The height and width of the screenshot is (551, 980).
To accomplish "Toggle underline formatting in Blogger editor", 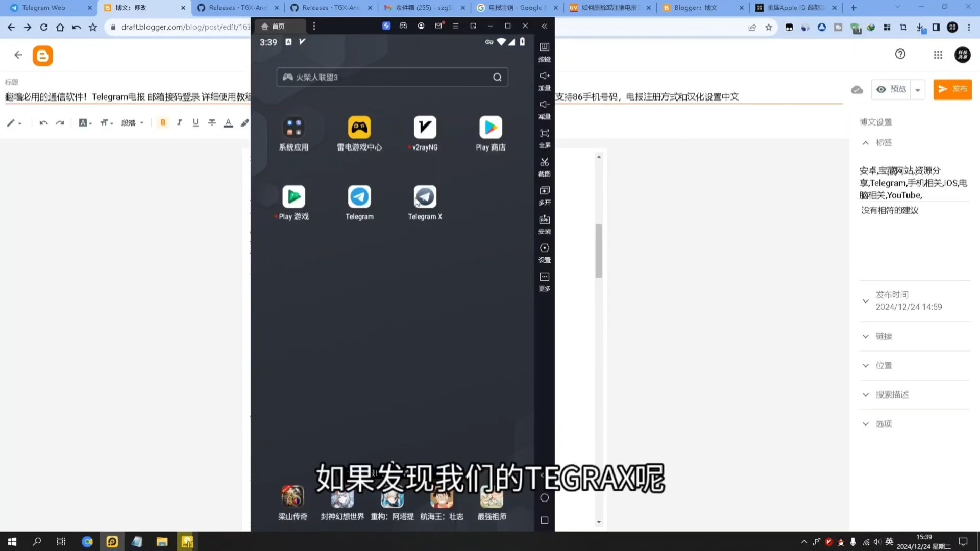I will [195, 122].
